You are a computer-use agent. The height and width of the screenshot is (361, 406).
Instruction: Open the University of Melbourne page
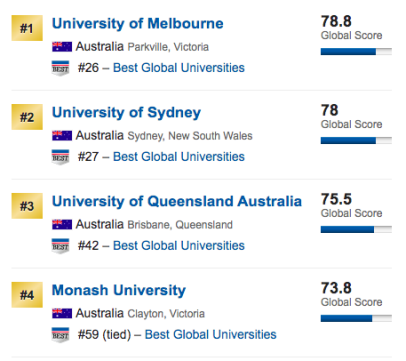point(138,24)
